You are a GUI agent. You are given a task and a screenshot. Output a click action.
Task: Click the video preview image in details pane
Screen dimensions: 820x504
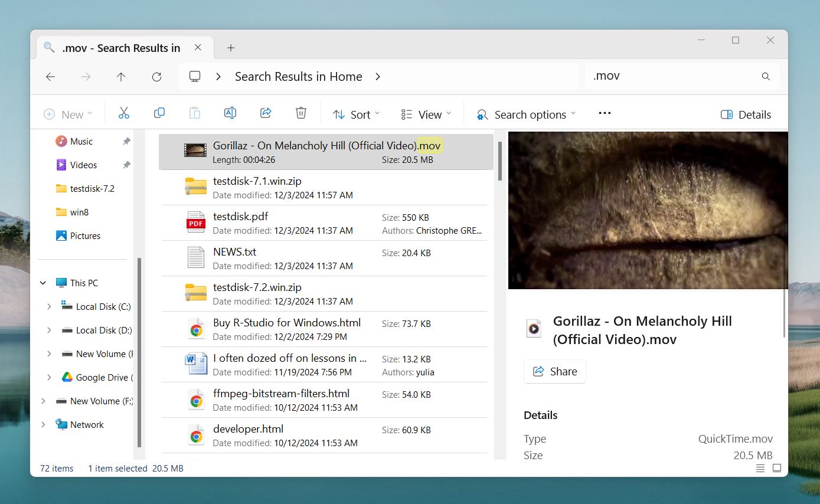click(648, 210)
